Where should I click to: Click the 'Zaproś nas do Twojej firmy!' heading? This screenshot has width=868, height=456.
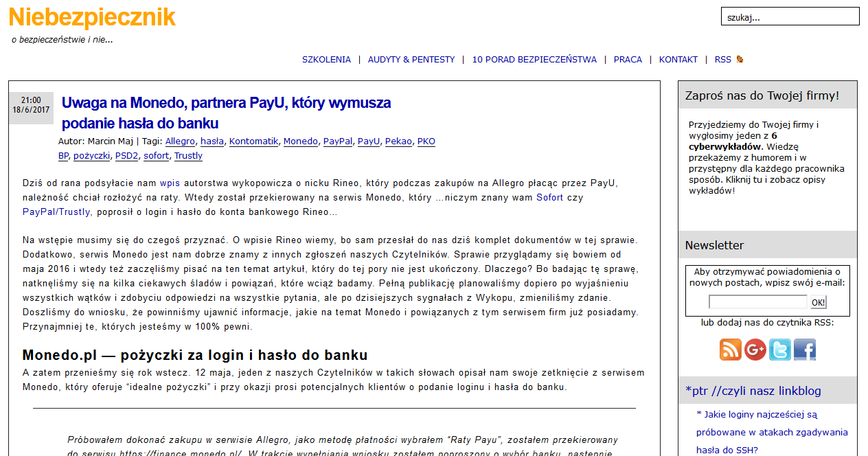point(762,95)
